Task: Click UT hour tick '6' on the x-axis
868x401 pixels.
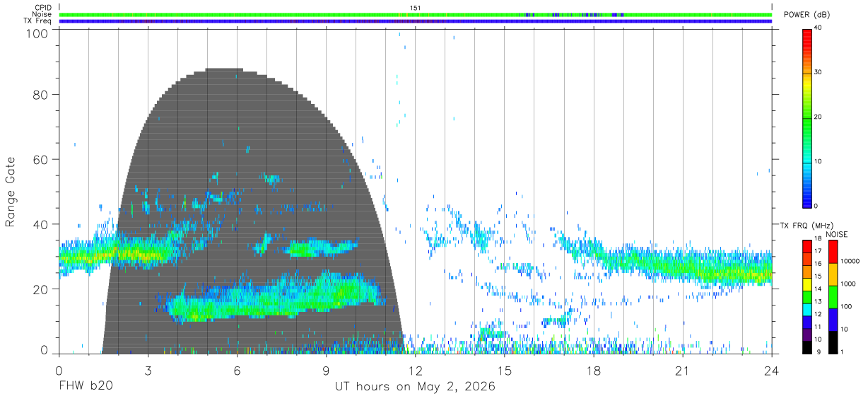Action: tap(237, 371)
